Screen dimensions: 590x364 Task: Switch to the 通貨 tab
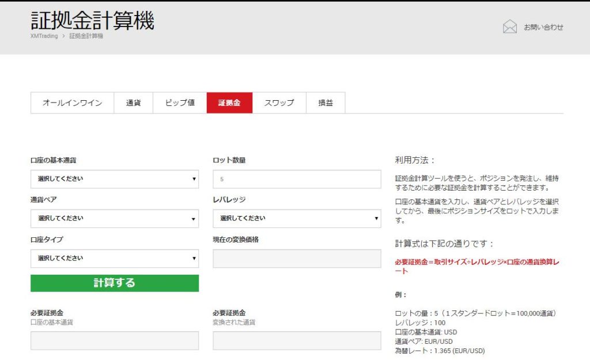(133, 103)
